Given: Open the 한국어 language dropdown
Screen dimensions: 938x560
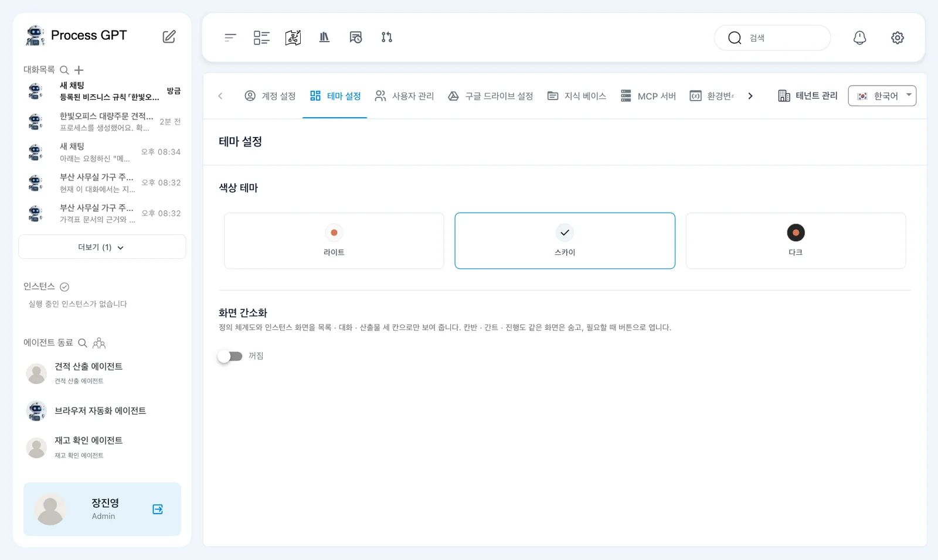Looking at the screenshot, I should click(882, 96).
